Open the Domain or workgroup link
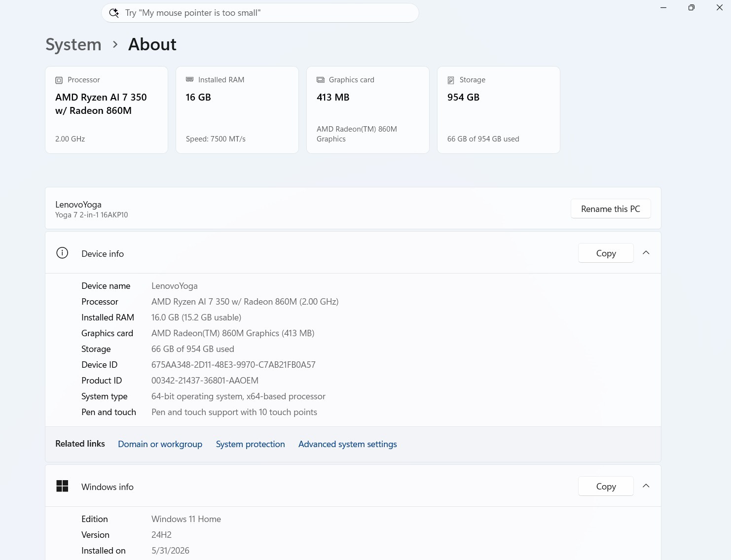 coord(160,444)
